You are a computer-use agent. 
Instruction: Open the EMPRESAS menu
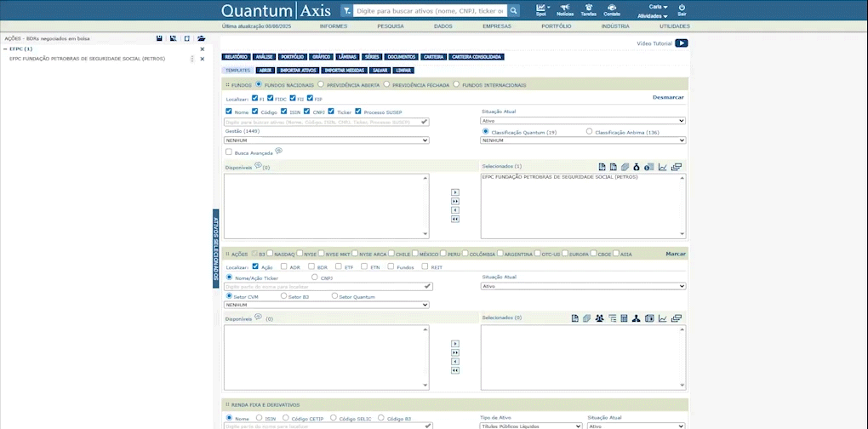[497, 26]
